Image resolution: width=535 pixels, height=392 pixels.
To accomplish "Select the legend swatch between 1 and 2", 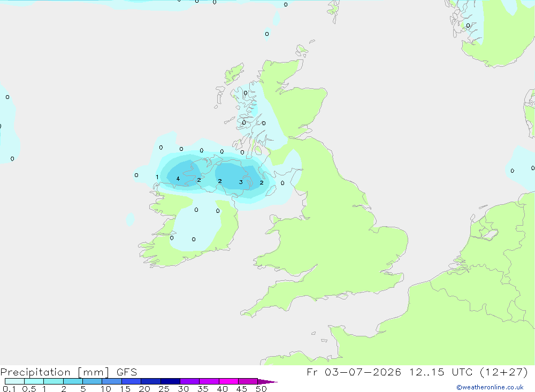I will pos(53,381).
